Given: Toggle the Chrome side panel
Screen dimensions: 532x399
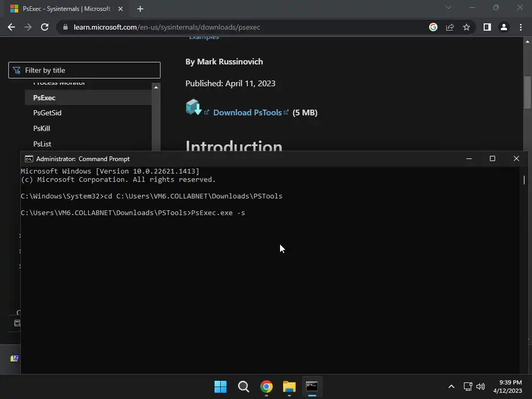Looking at the screenshot, I should [487, 27].
